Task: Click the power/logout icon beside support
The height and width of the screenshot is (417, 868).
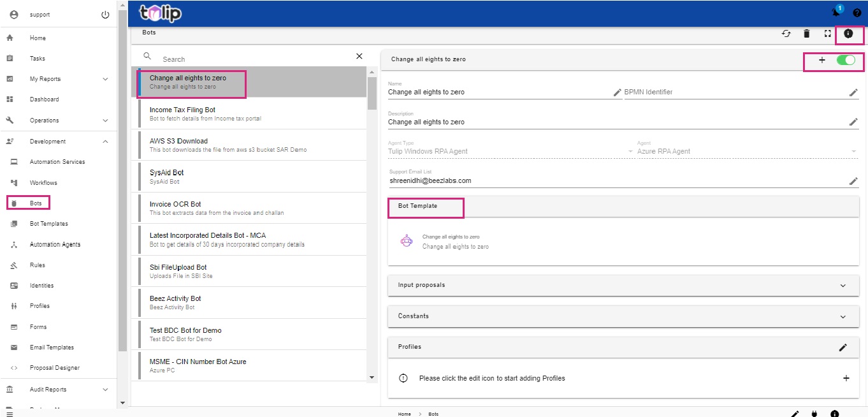Action: (x=105, y=15)
